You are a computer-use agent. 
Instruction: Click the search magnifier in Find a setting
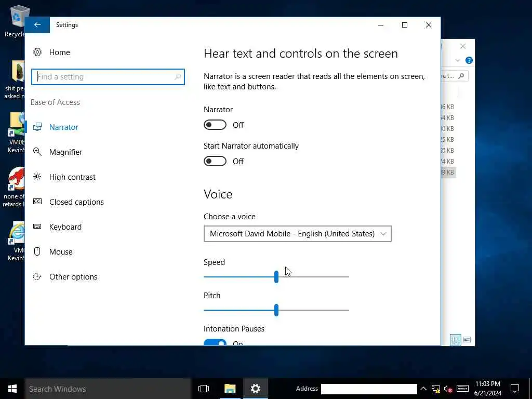(178, 77)
